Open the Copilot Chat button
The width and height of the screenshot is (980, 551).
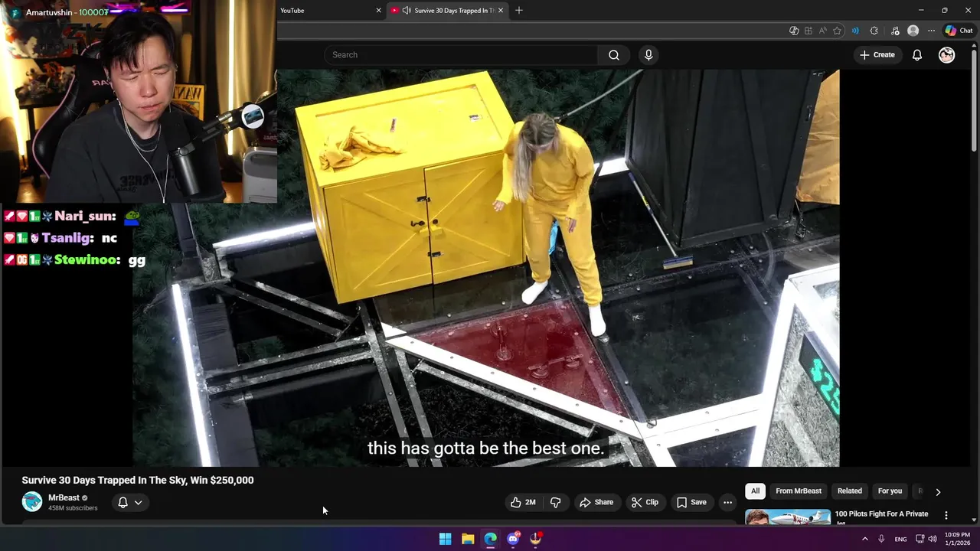959,31
